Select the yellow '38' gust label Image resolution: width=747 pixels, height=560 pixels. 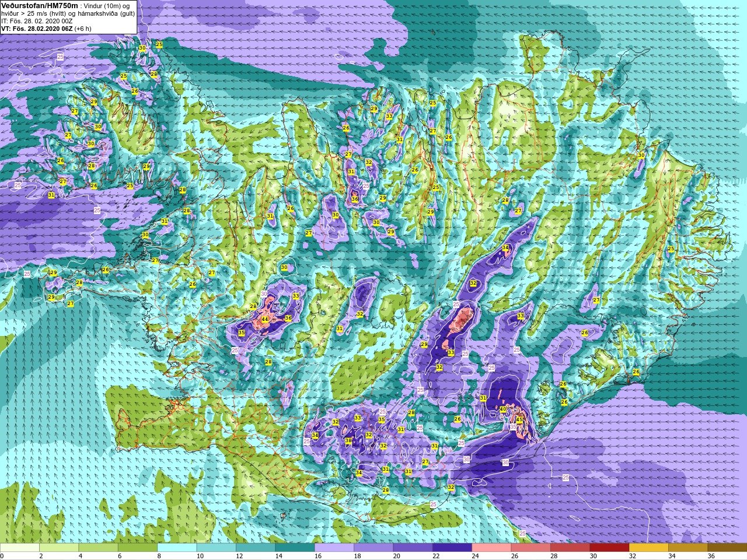point(348,441)
